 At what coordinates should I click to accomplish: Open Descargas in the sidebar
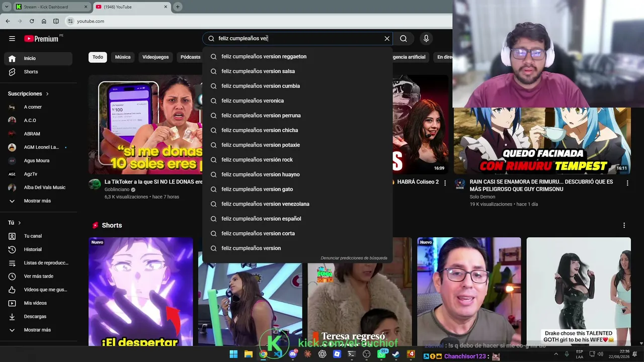pyautogui.click(x=38, y=316)
